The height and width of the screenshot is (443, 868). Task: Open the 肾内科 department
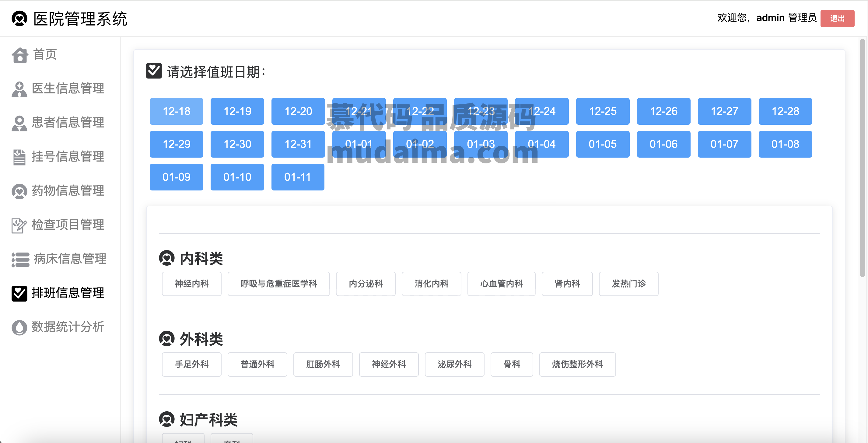[x=567, y=284]
